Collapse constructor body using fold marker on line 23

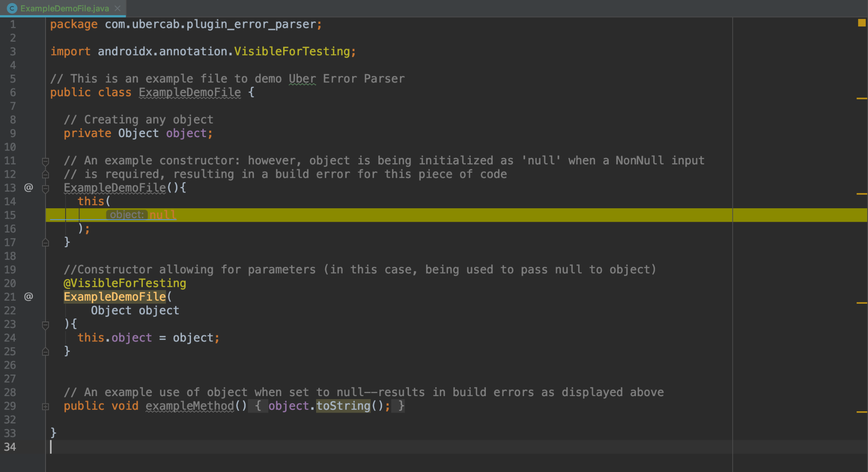(x=45, y=324)
